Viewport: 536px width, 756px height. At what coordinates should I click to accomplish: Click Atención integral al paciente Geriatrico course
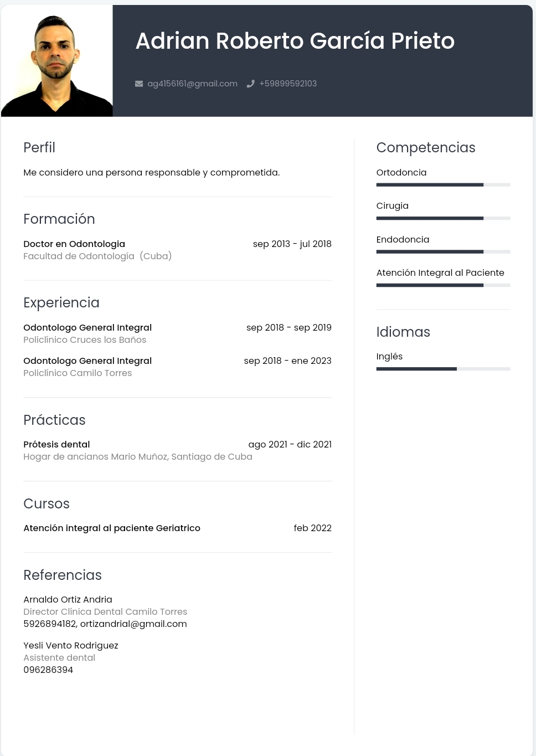pyautogui.click(x=112, y=528)
